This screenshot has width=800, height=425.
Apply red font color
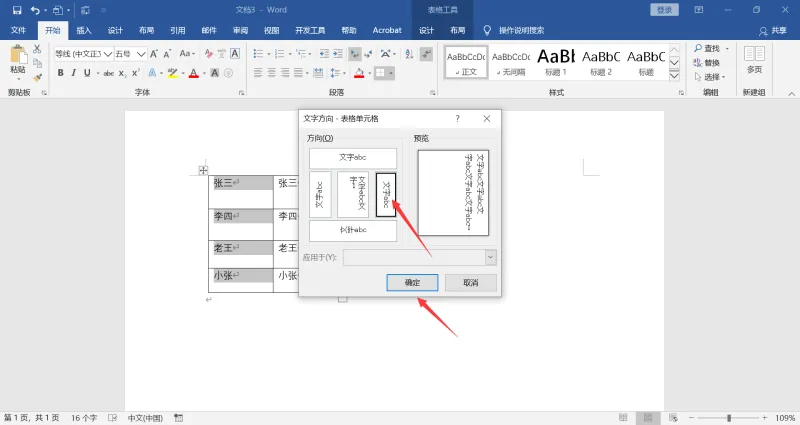(x=193, y=73)
